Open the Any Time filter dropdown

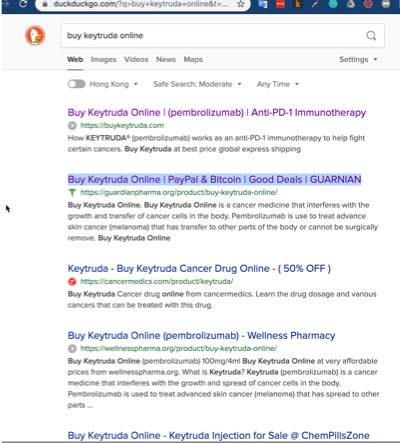(x=277, y=84)
